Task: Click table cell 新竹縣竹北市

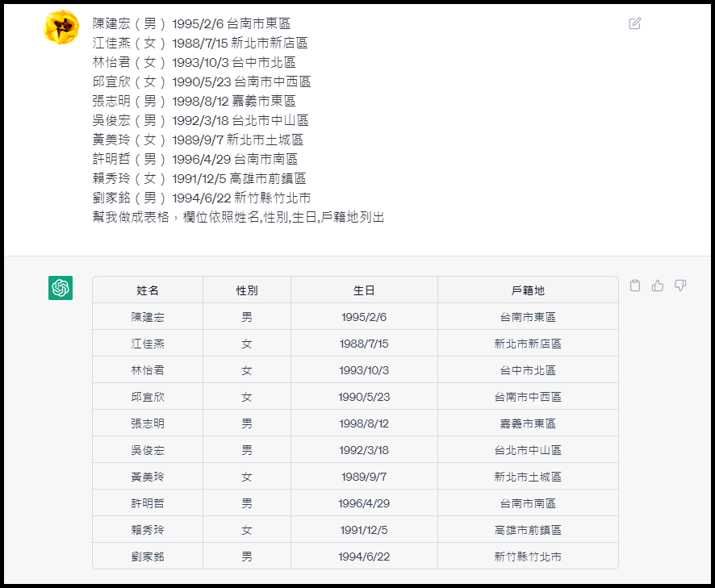Action: click(x=528, y=556)
